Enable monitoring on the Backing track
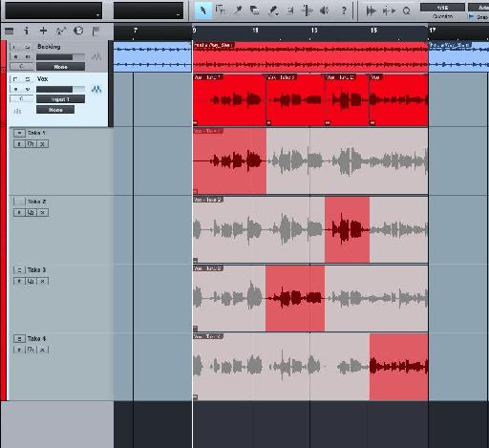This screenshot has width=489, height=448. [x=28, y=56]
